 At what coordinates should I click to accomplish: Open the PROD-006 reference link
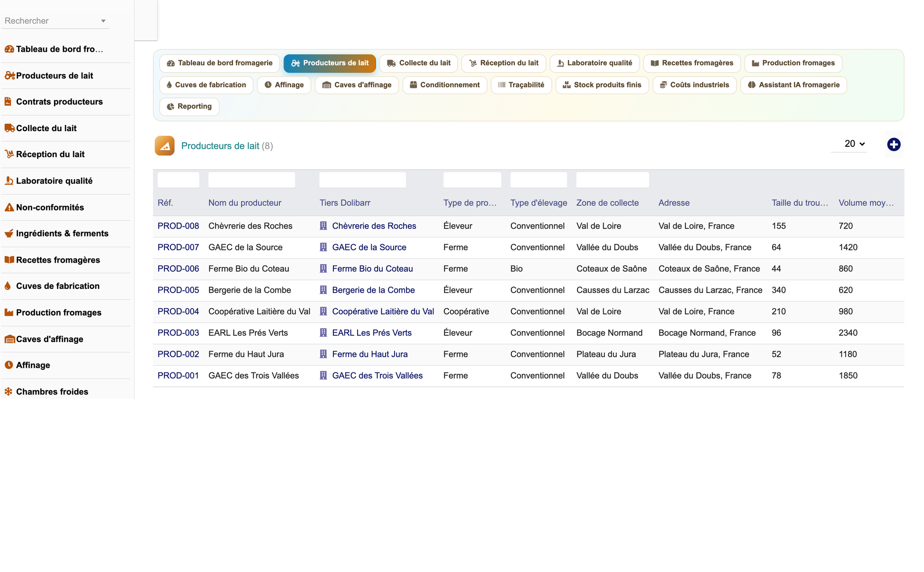[178, 268]
